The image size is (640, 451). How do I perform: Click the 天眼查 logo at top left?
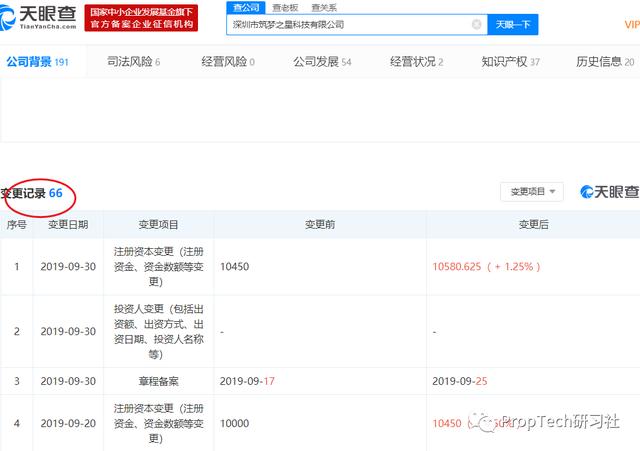point(41,17)
